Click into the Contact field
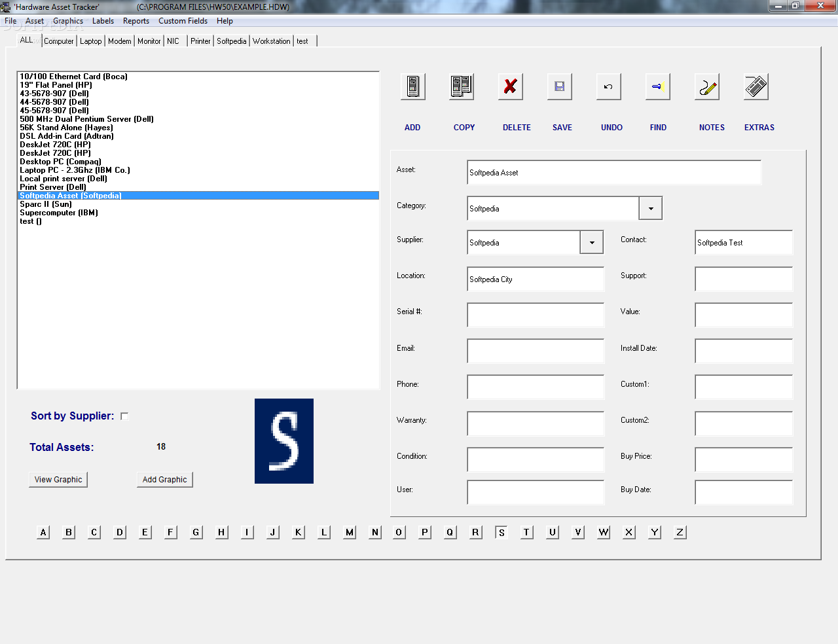This screenshot has height=644, width=838. click(744, 242)
